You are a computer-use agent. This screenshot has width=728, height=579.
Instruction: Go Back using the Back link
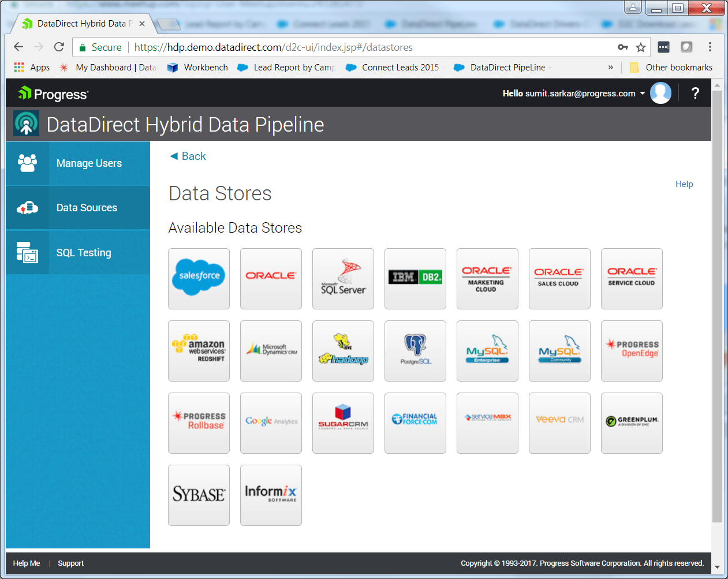pos(186,156)
